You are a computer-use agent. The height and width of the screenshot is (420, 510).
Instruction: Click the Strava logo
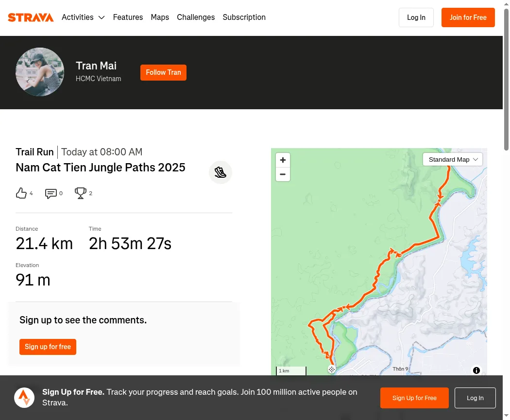tap(31, 17)
